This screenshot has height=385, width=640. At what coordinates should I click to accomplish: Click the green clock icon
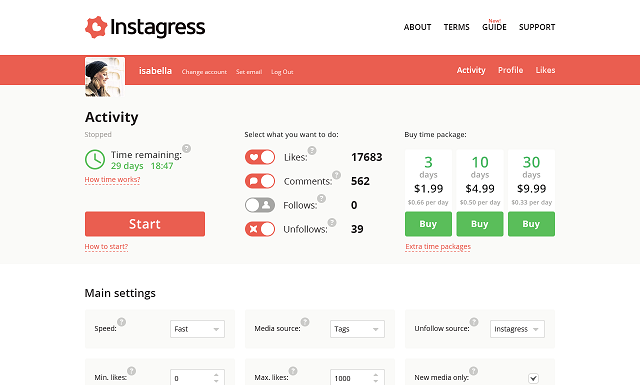click(95, 160)
